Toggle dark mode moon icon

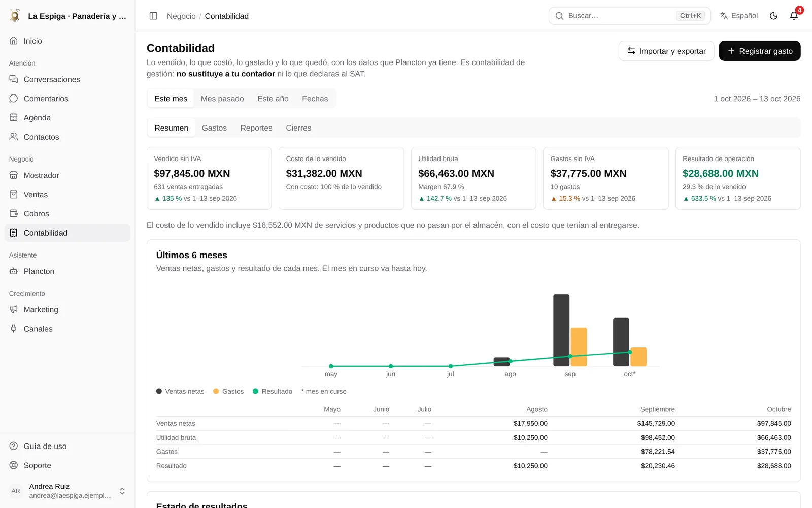773,16
